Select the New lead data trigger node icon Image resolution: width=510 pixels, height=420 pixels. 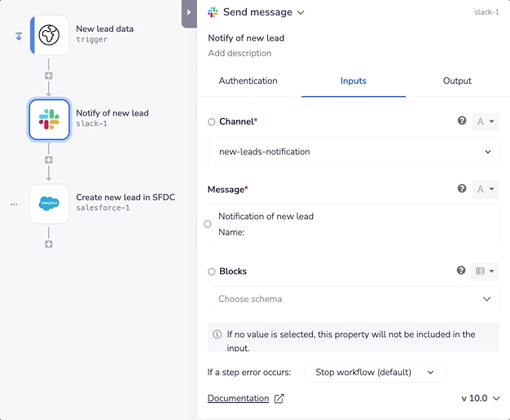coord(49,35)
